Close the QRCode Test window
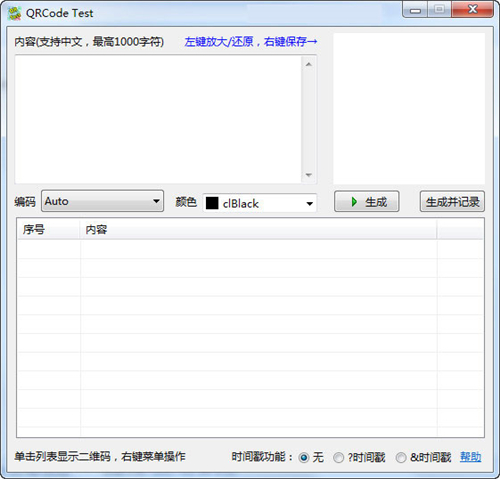This screenshot has width=500, height=479. (x=472, y=10)
